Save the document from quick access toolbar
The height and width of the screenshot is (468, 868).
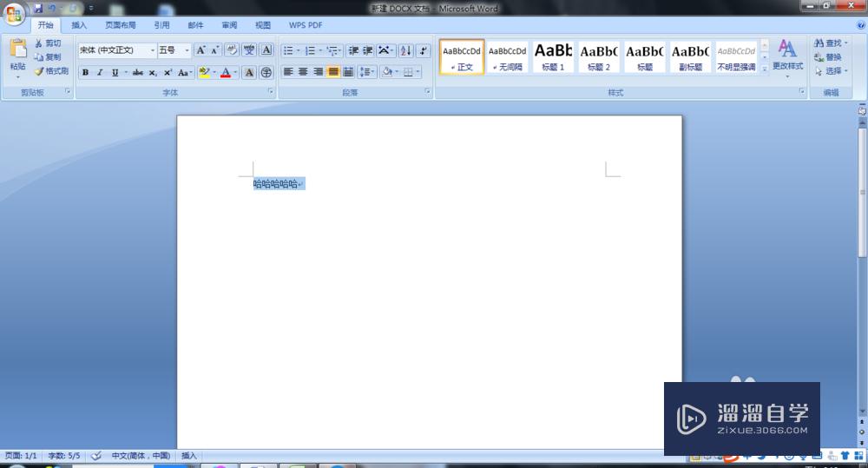[38, 8]
